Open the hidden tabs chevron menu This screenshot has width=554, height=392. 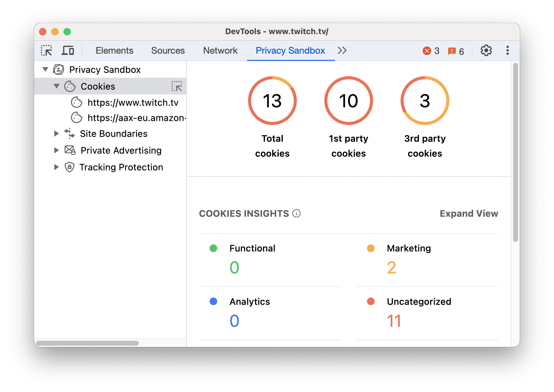pyautogui.click(x=342, y=51)
